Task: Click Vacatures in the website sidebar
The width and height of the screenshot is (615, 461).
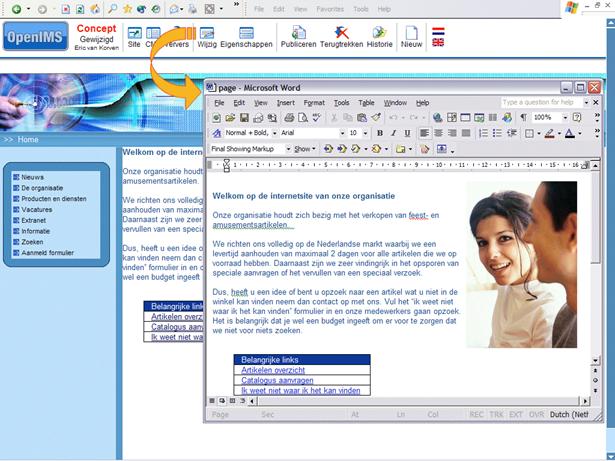Action: coord(37,210)
